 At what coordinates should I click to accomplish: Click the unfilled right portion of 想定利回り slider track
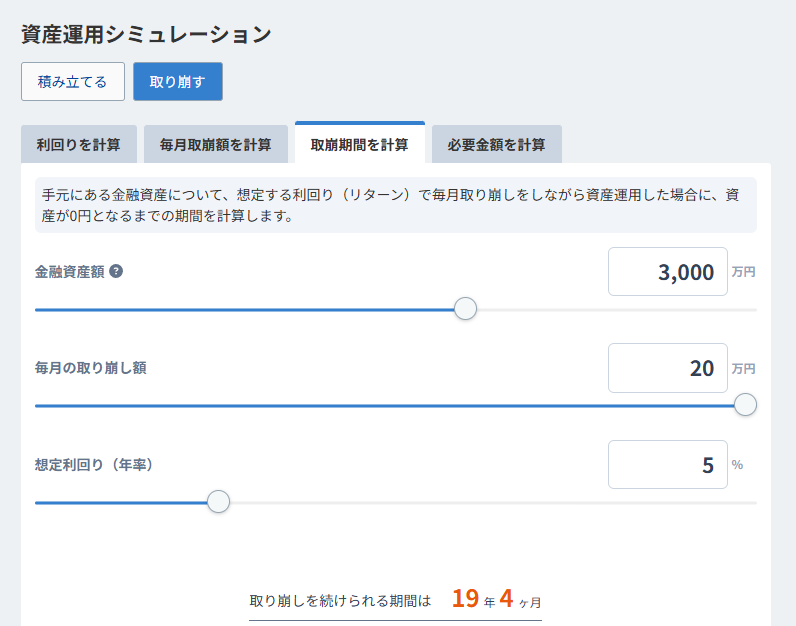coord(500,501)
